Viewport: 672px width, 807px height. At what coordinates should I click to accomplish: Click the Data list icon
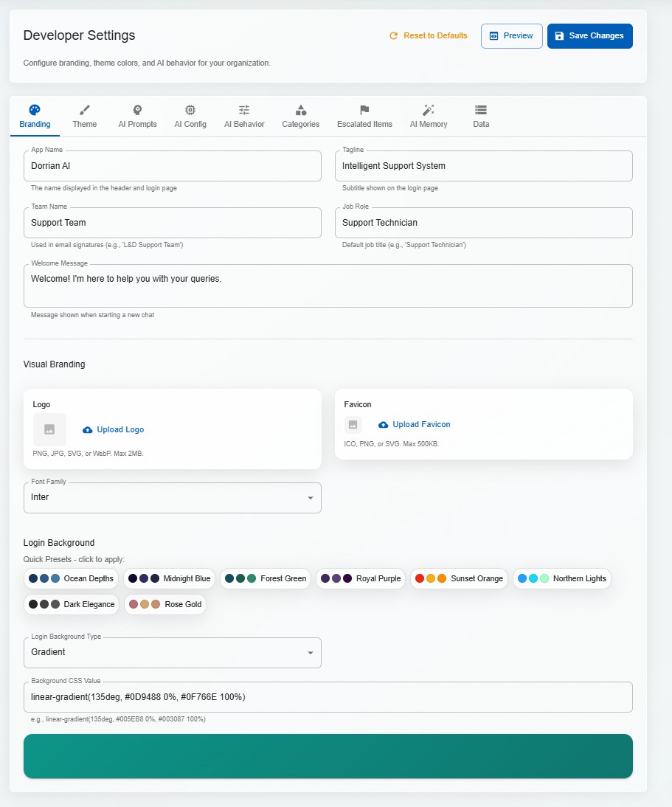[x=480, y=110]
